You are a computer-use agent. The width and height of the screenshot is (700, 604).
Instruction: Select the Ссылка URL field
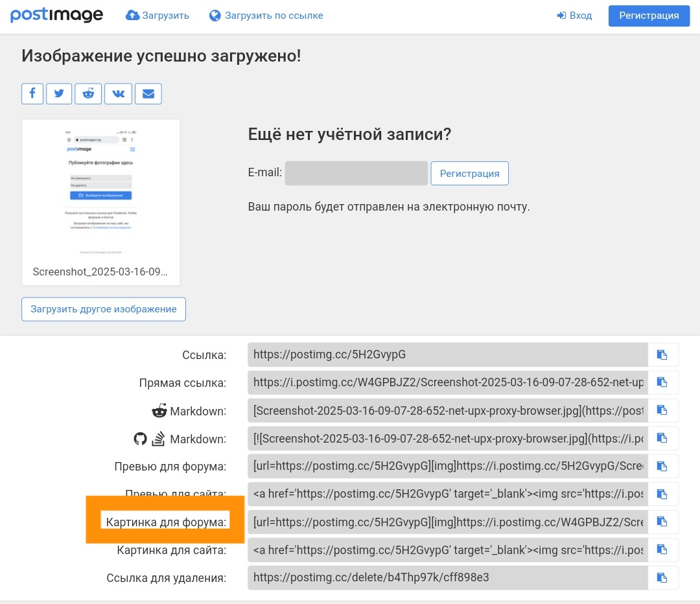(448, 354)
